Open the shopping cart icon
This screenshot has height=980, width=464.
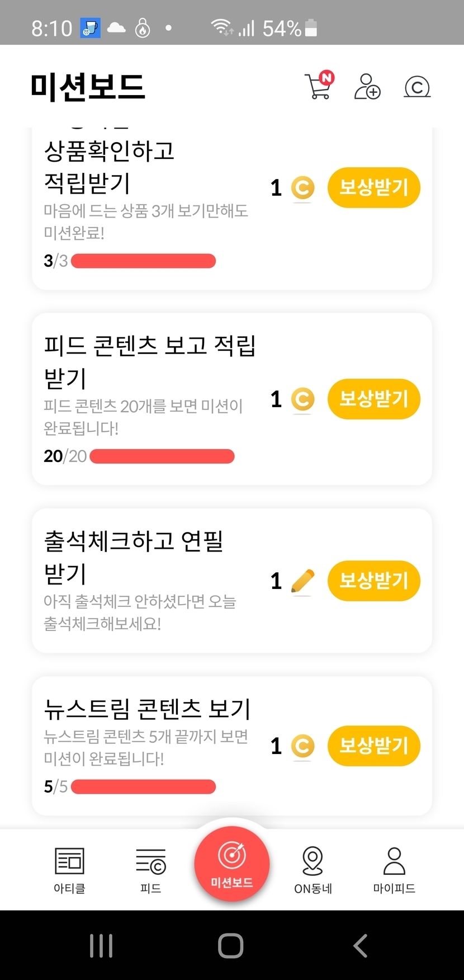(319, 86)
